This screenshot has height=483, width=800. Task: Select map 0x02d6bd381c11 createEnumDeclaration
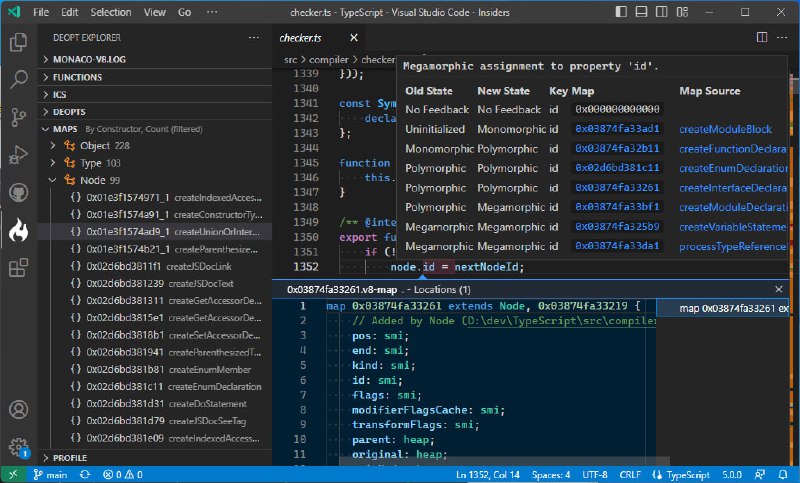coord(155,387)
